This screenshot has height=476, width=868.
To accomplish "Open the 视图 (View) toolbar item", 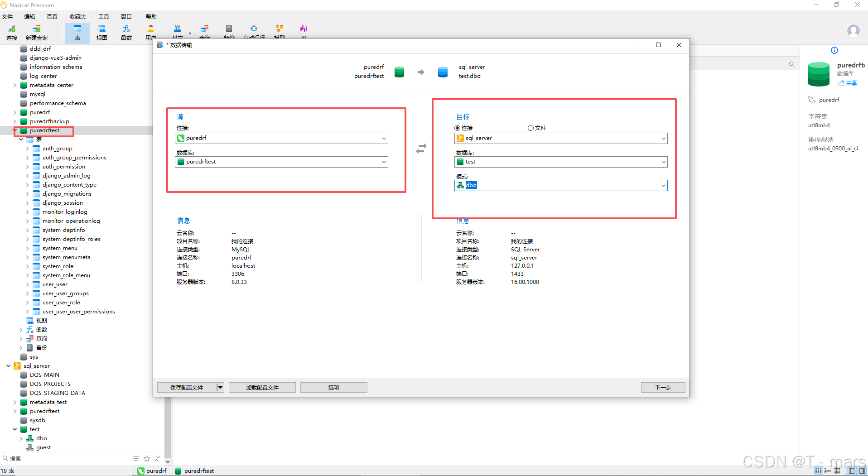I will 102,33.
